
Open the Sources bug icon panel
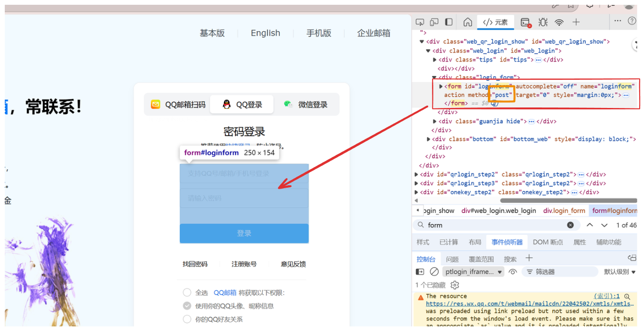click(543, 22)
